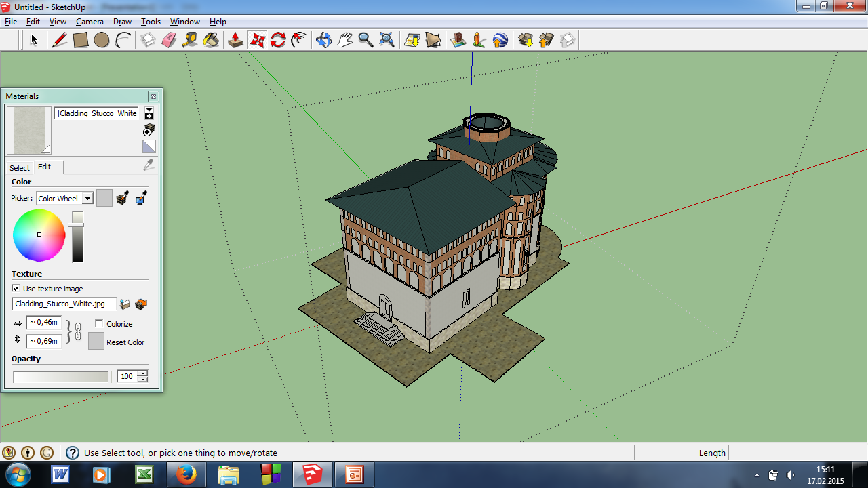Enable the Colorize checkbox
Screen dimensions: 868x488
(x=99, y=324)
